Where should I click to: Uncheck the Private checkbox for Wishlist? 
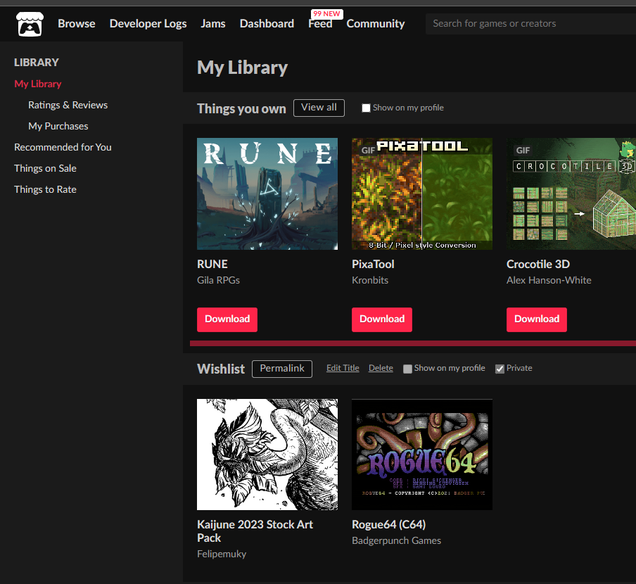coord(500,369)
